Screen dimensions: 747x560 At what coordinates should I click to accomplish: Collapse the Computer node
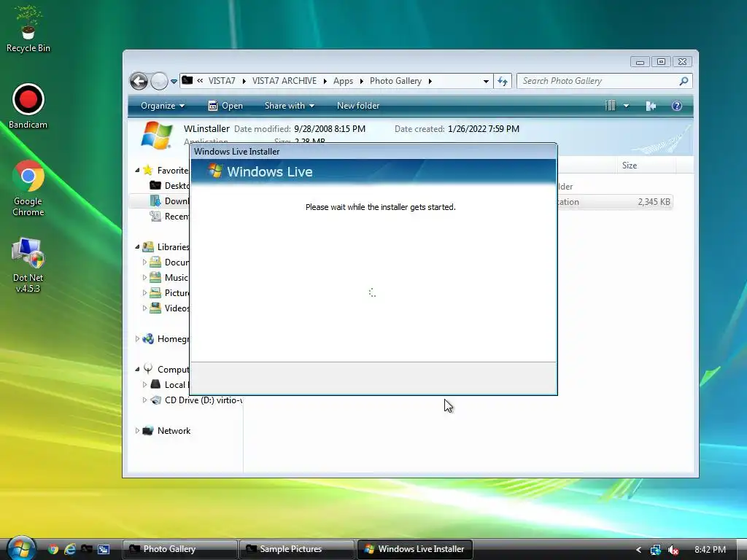[x=137, y=369]
